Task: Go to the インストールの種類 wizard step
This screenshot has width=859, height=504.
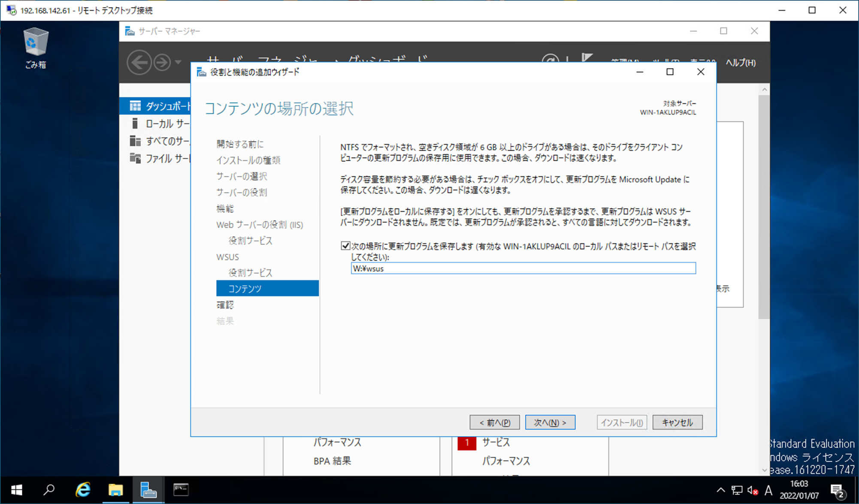Action: (248, 160)
